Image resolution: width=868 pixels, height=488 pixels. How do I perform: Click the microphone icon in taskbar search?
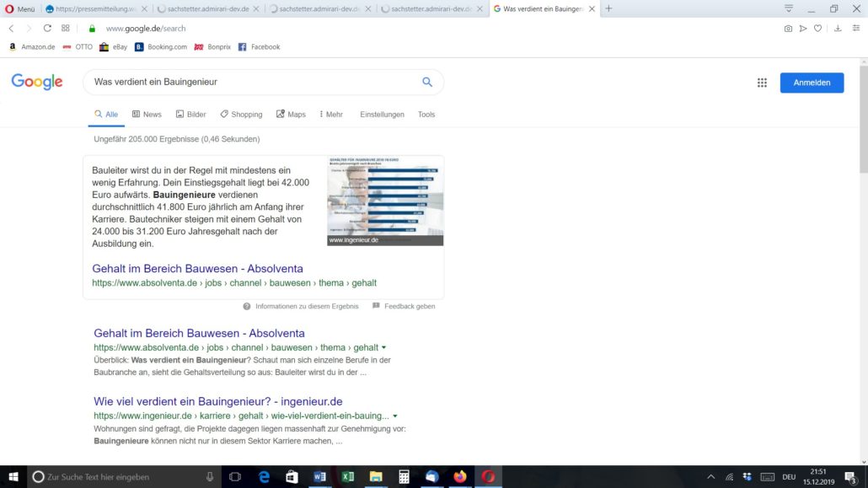(x=210, y=477)
